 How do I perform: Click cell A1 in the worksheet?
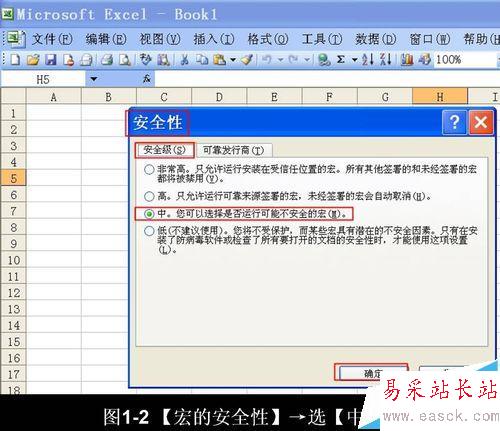pyautogui.click(x=54, y=113)
